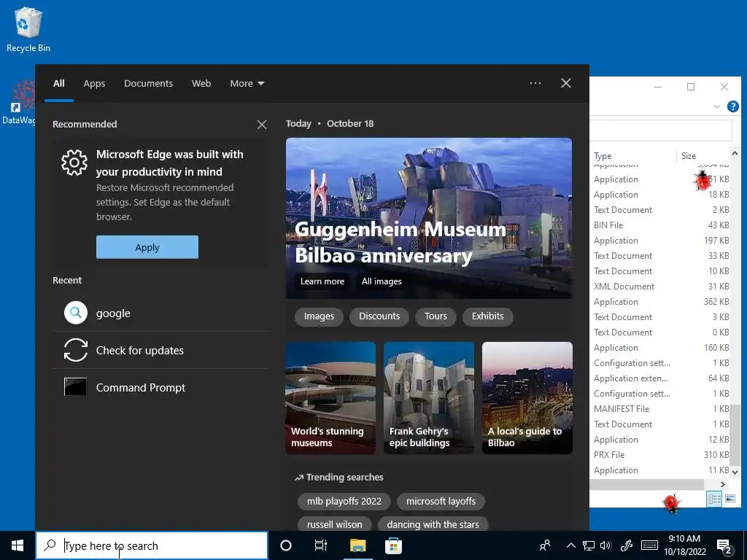Open recent 'Check for updates'
The image size is (747, 560).
pyautogui.click(x=160, y=350)
